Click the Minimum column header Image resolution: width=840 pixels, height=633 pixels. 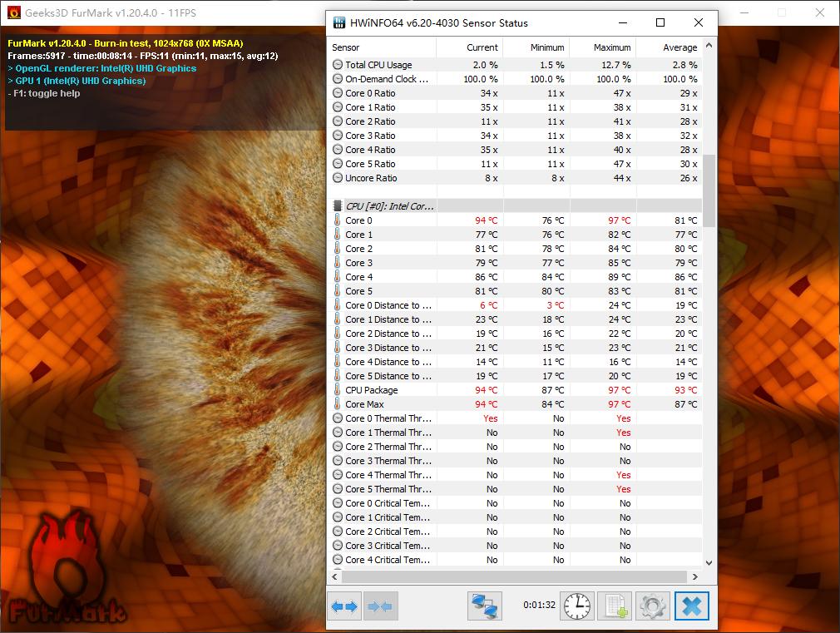536,47
